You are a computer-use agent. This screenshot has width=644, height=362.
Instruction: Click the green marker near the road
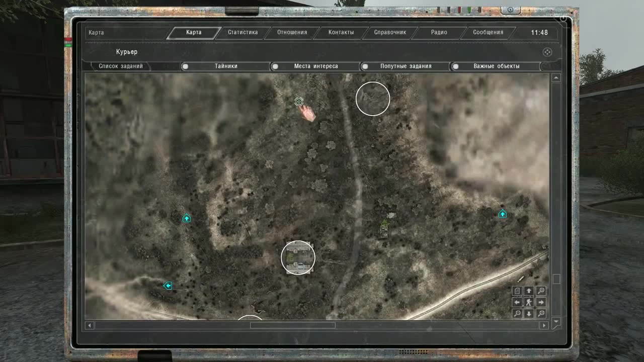(384, 224)
